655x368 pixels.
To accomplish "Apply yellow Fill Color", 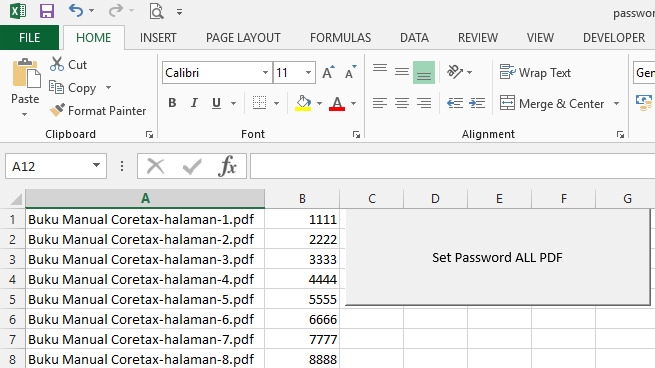I will point(303,103).
